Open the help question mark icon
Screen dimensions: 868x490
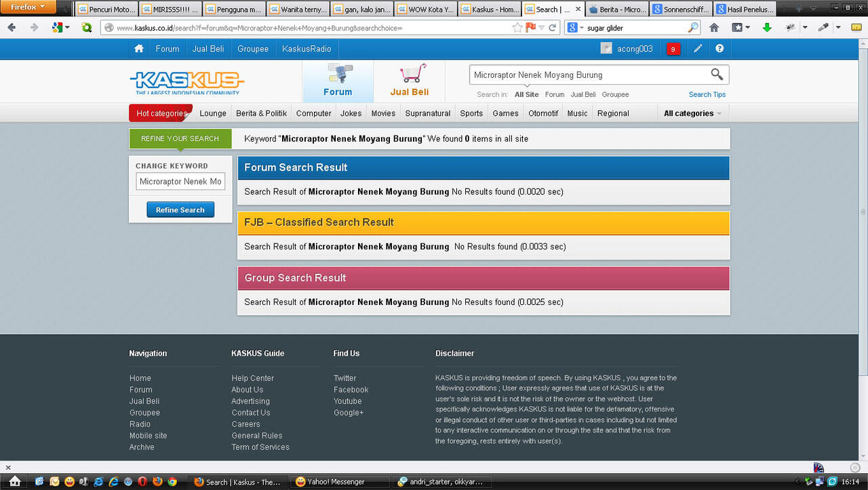coord(719,49)
